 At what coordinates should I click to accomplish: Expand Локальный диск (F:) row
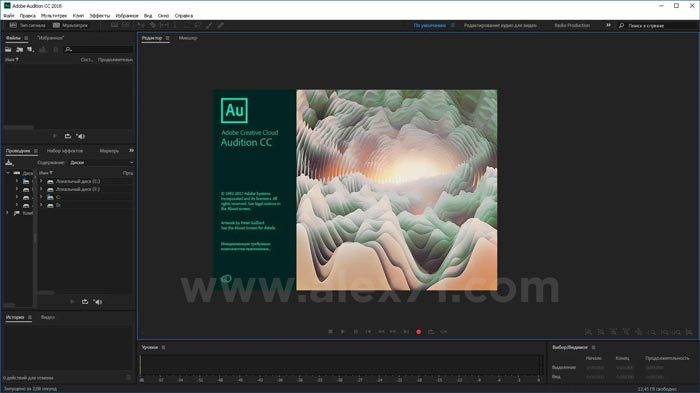pyautogui.click(x=41, y=189)
